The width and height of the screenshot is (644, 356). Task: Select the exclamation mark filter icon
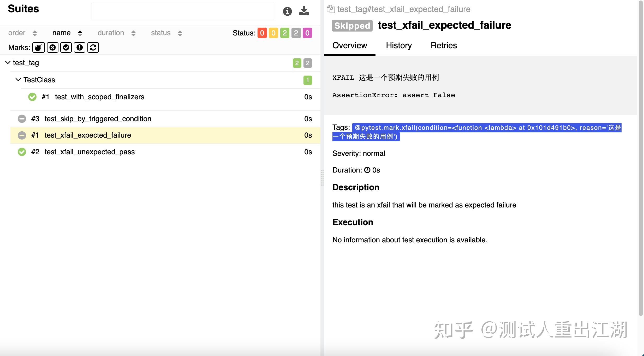click(80, 47)
